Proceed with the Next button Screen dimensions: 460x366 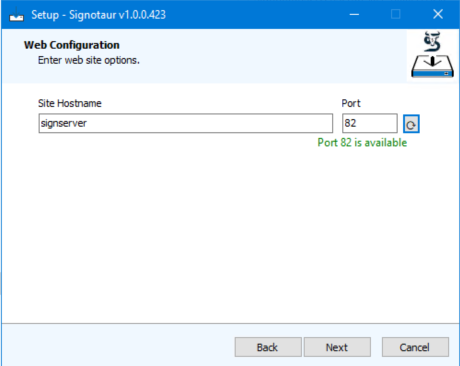pyautogui.click(x=337, y=347)
